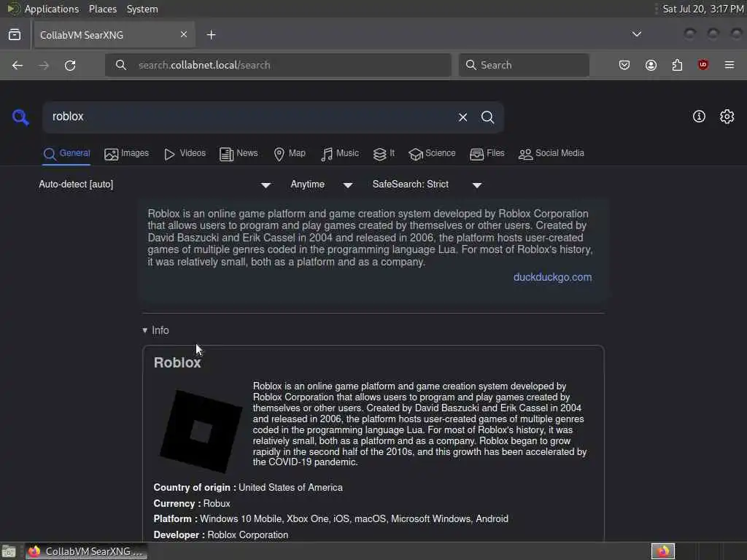Screen dimensions: 747x560
Task: Submit search with magnifier button
Action: (487, 117)
